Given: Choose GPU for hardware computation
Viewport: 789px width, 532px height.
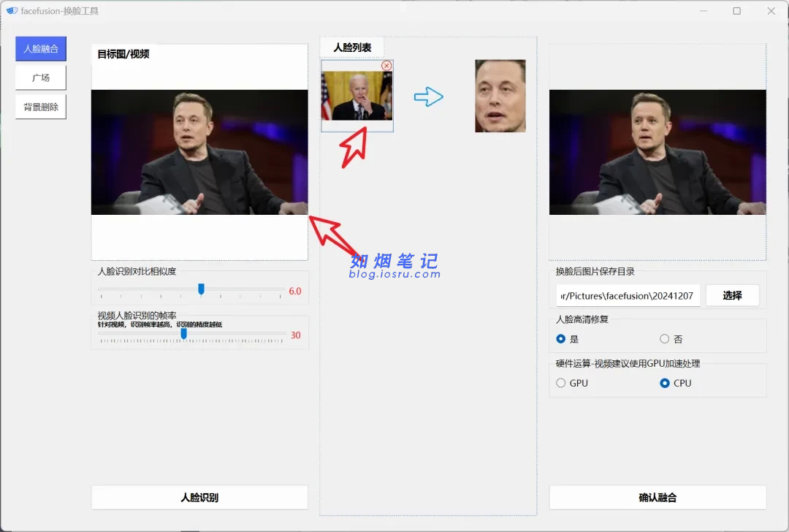Looking at the screenshot, I should [x=561, y=383].
